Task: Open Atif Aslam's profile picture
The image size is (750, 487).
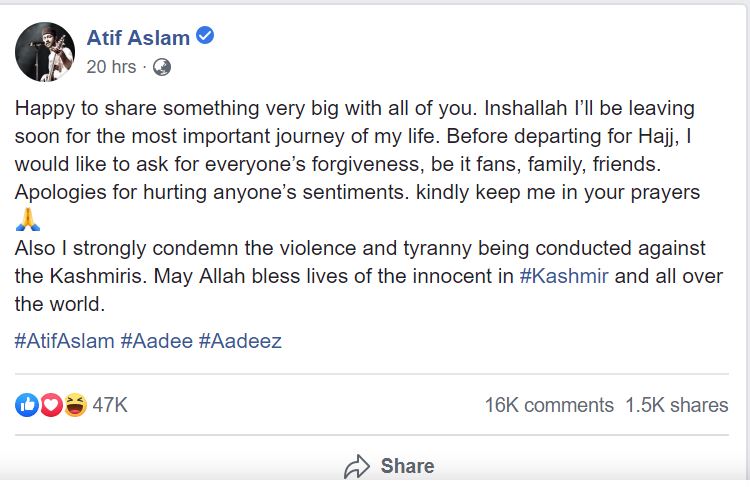Action: pos(45,52)
